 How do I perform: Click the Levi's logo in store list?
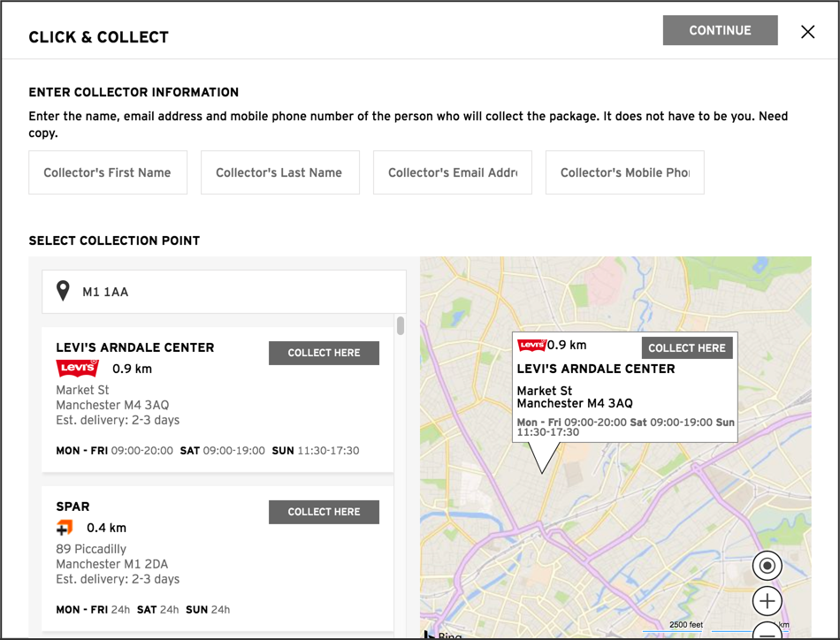78,368
